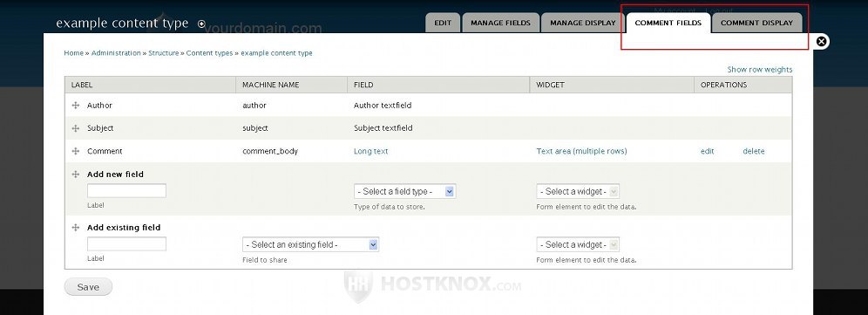This screenshot has width=868, height=315.
Task: Click edit link for Comment field
Action: tap(707, 151)
